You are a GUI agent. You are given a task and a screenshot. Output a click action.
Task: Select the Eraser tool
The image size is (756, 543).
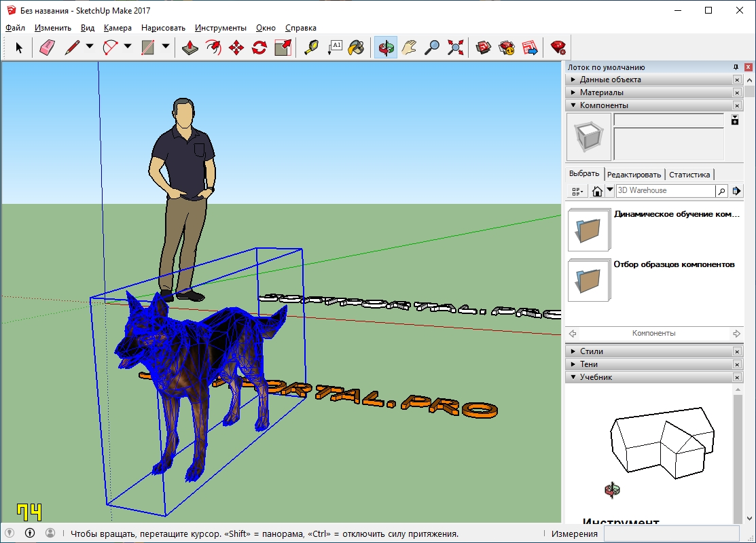48,48
